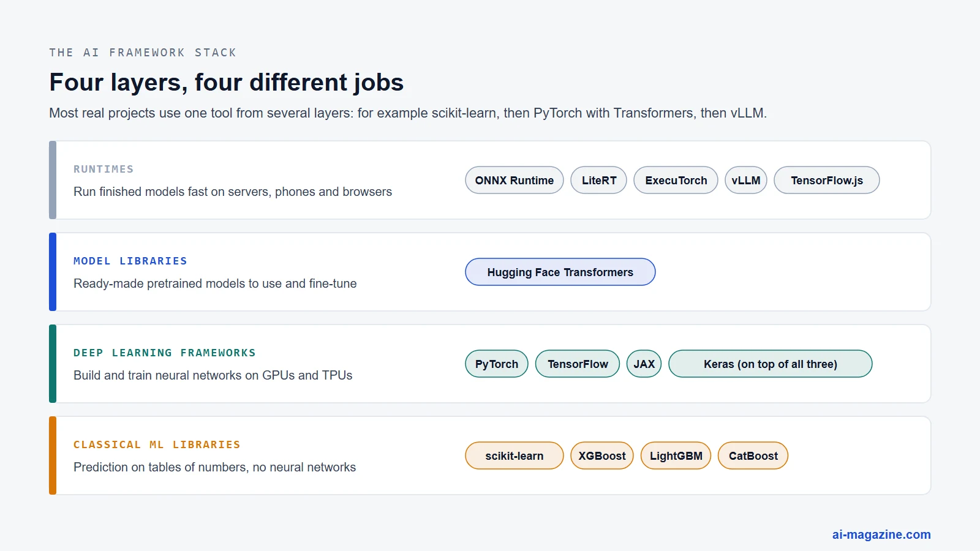
Task: Select the scikit-learn pill
Action: tap(514, 455)
